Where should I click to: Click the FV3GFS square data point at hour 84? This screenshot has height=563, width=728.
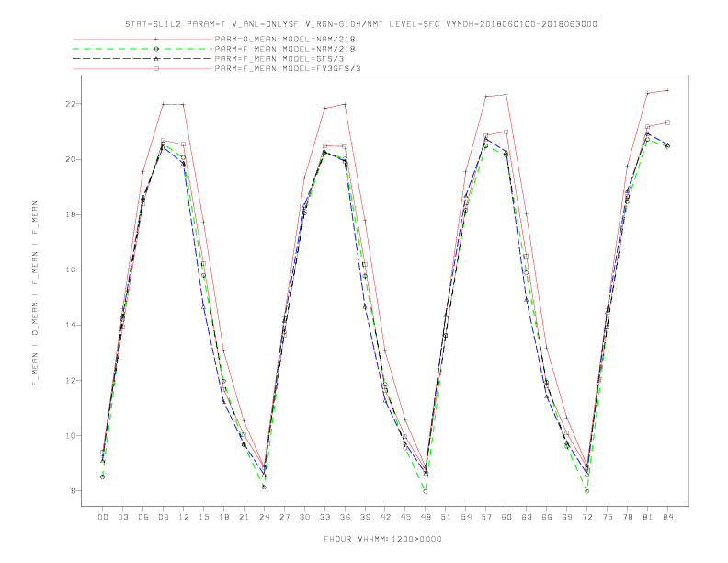pyautogui.click(x=667, y=122)
